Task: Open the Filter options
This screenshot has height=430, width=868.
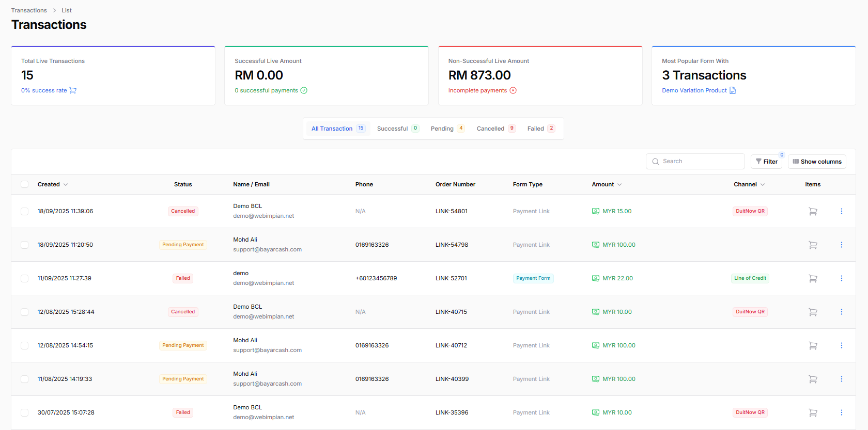Action: [766, 162]
